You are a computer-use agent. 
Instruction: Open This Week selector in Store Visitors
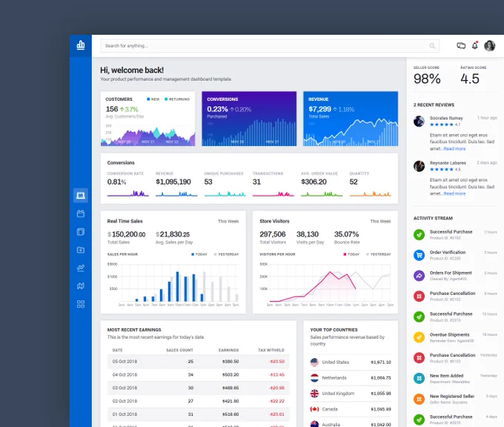tap(380, 221)
